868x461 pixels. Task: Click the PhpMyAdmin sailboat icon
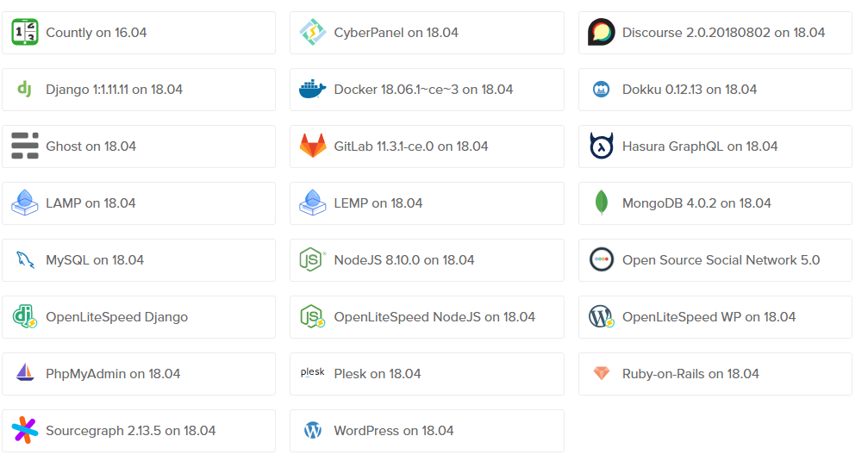25,373
